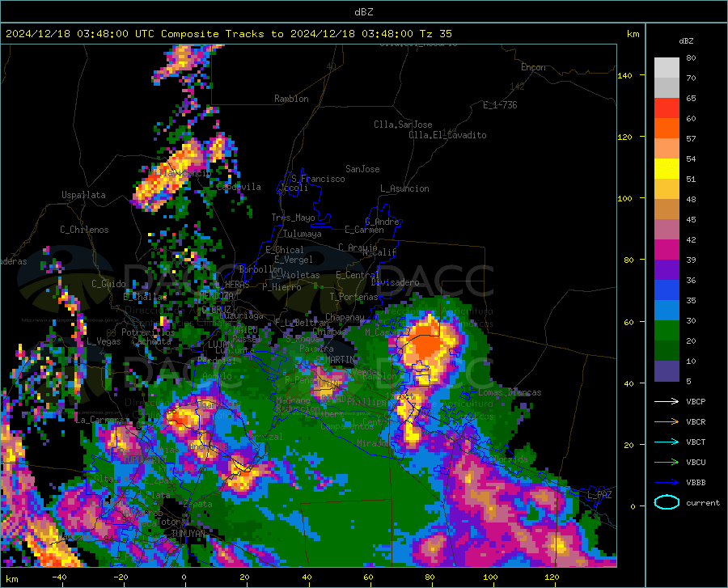Select the mauve swatch between 45 and 42 dBZ
Screen dimensions: 728x588
(x=667, y=230)
